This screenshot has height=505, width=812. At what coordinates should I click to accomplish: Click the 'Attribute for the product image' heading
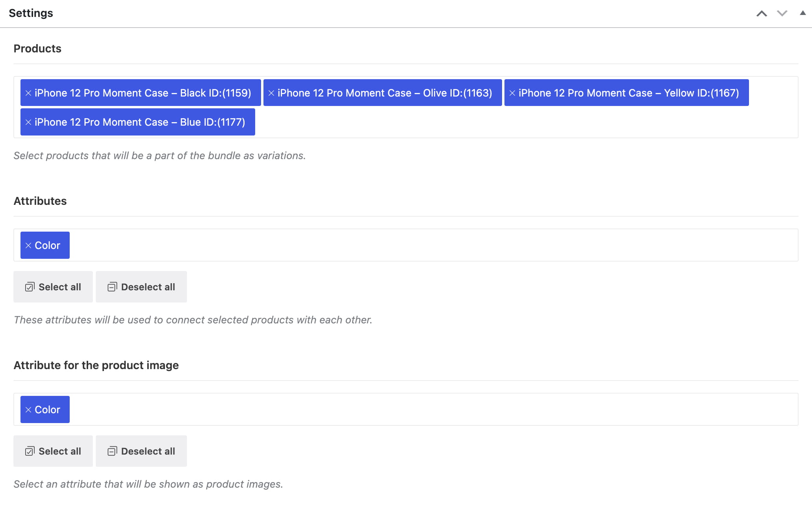(96, 365)
